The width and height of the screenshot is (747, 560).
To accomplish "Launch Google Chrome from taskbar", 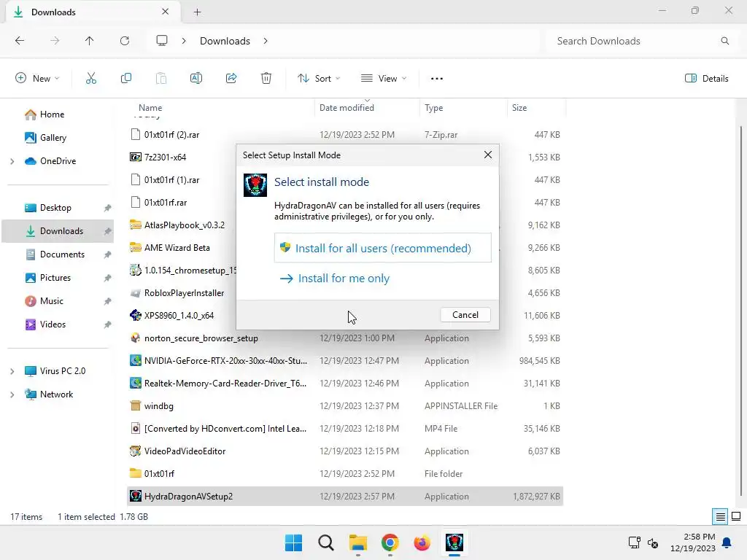I will 390,542.
